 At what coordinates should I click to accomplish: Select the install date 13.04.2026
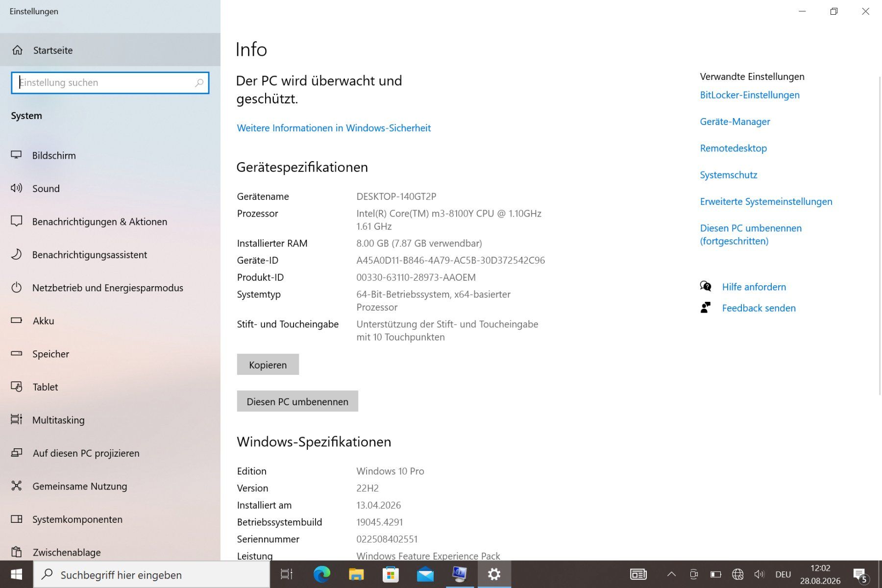pos(379,505)
